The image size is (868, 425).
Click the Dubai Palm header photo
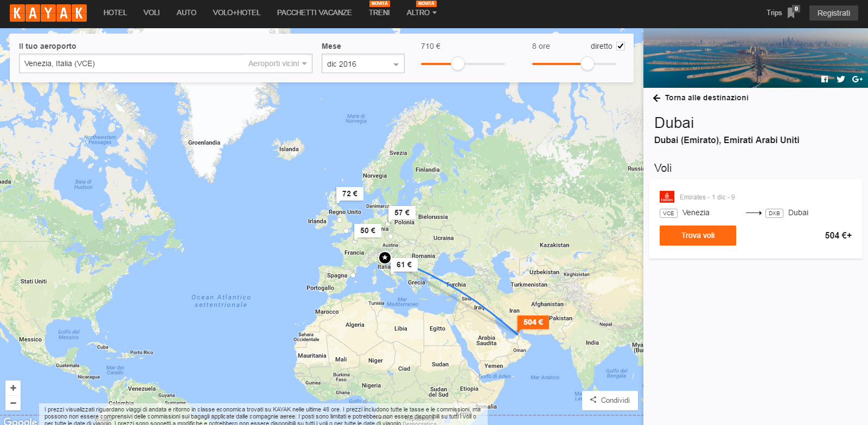(x=756, y=58)
